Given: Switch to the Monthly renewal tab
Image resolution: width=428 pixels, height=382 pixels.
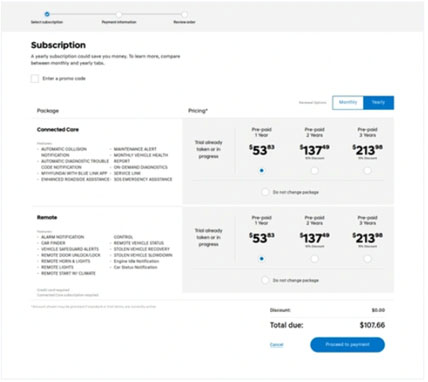Looking at the screenshot, I should [348, 102].
